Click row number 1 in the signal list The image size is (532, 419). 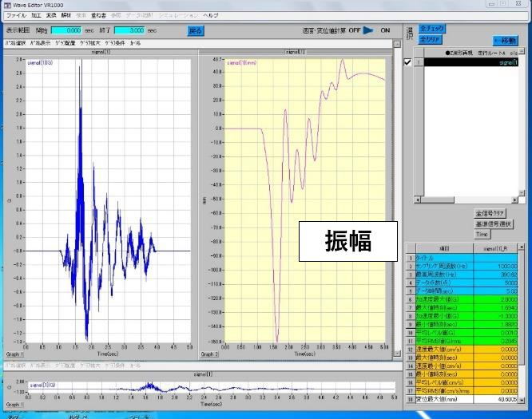[419, 62]
